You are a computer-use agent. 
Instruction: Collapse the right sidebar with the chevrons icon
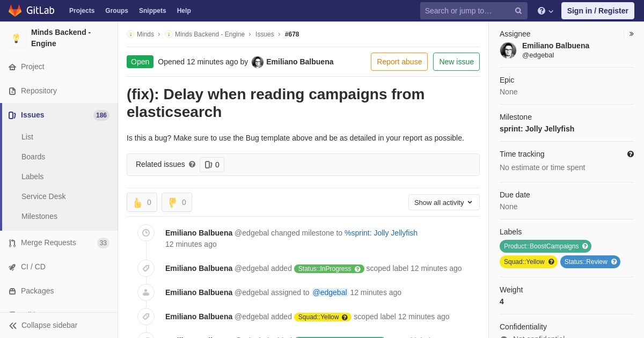click(631, 34)
